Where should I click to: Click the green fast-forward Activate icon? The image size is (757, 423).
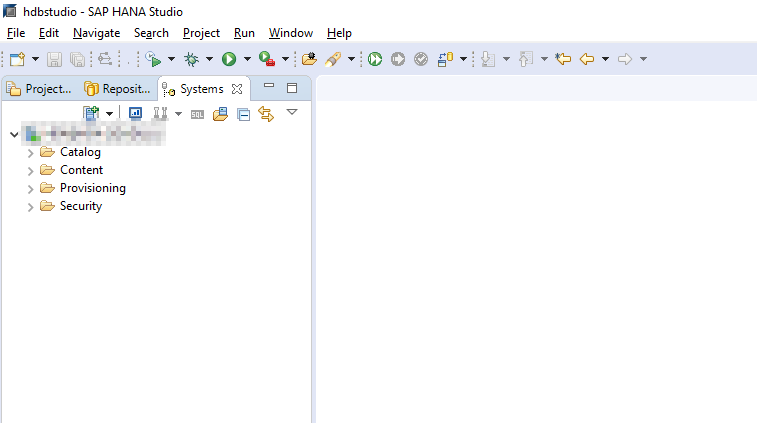(x=375, y=59)
